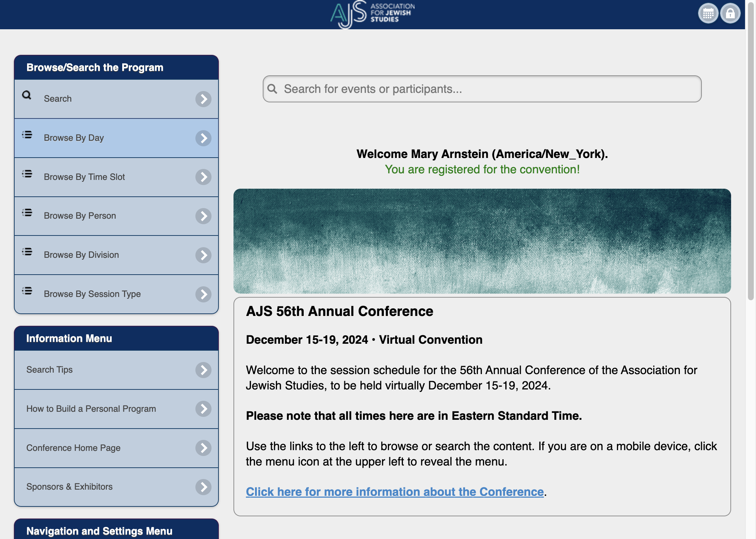
Task: Click the chevron arrow on Sponsors & Exhibitors
Action: coord(203,487)
